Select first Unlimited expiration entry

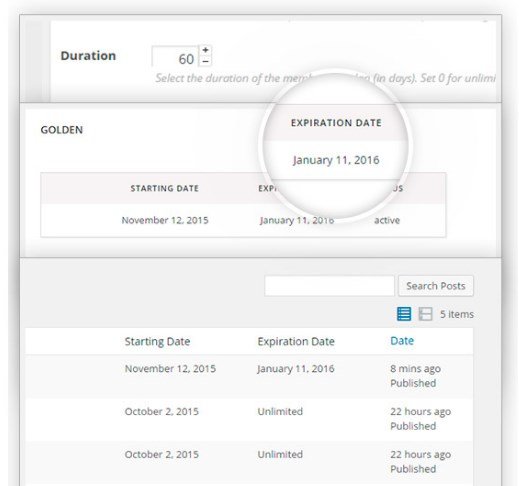point(280,411)
